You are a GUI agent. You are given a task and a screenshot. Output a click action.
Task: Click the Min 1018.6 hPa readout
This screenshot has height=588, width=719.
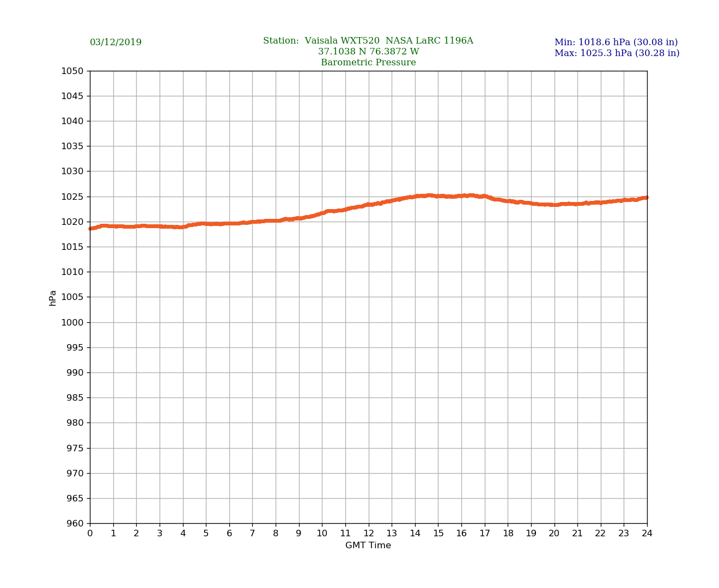[616, 42]
